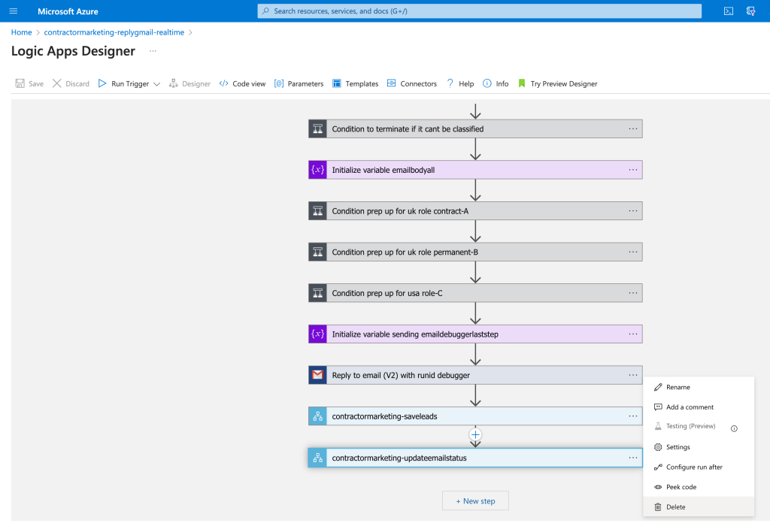Expand 'Condition prep up for uk role permanent-B'

tap(475, 252)
